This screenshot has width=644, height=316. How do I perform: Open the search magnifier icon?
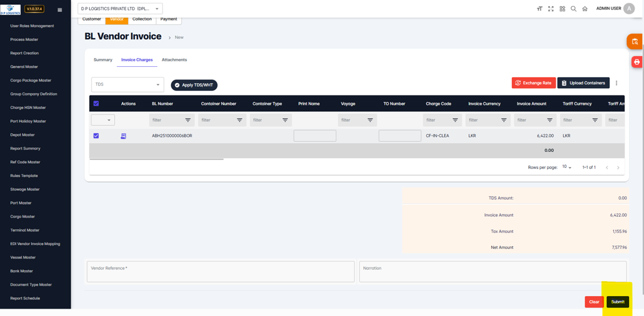pos(573,9)
